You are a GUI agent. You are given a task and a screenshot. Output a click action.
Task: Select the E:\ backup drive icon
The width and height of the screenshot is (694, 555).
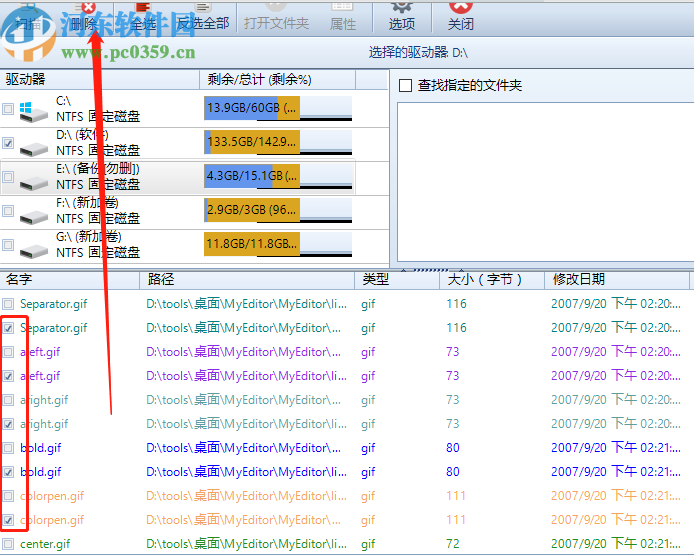tap(33, 177)
